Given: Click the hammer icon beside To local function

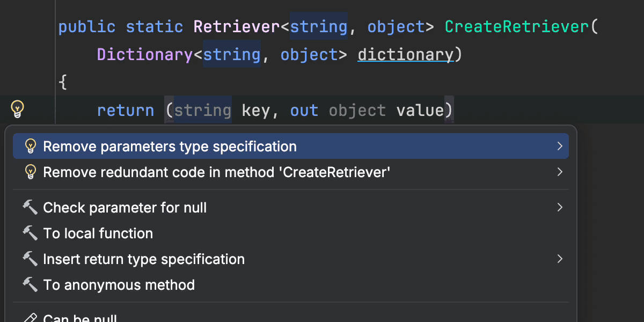Looking at the screenshot, I should [30, 233].
